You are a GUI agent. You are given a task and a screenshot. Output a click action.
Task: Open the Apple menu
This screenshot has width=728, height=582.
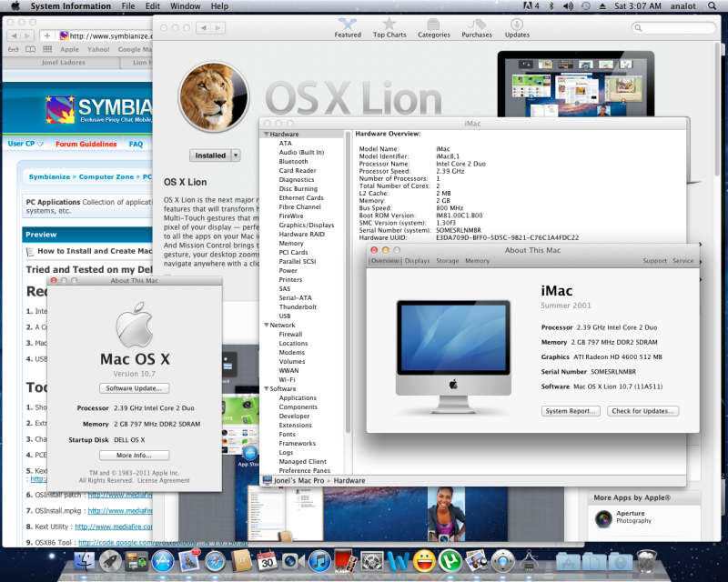(x=15, y=6)
